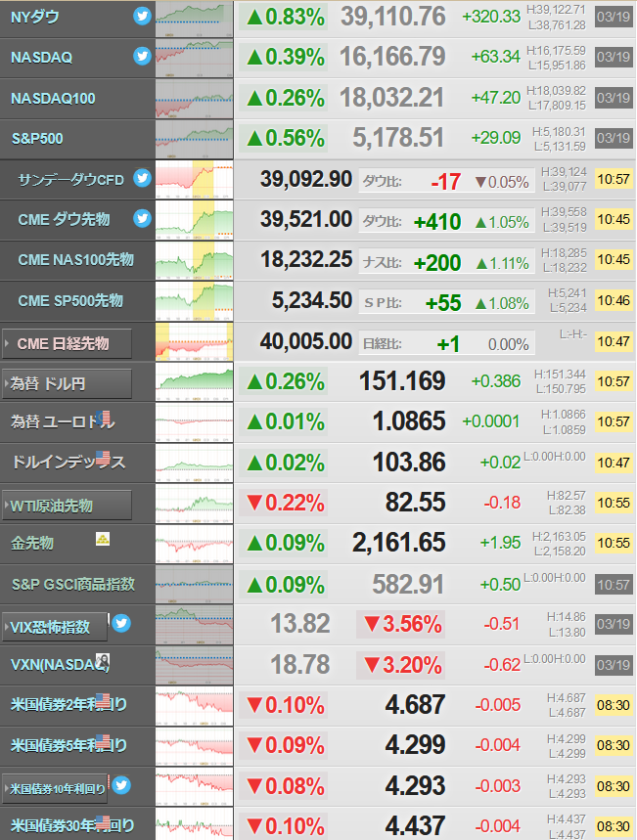637x840 pixels.
Task: Click the 5-year yield value 4.299
Action: coord(416,745)
